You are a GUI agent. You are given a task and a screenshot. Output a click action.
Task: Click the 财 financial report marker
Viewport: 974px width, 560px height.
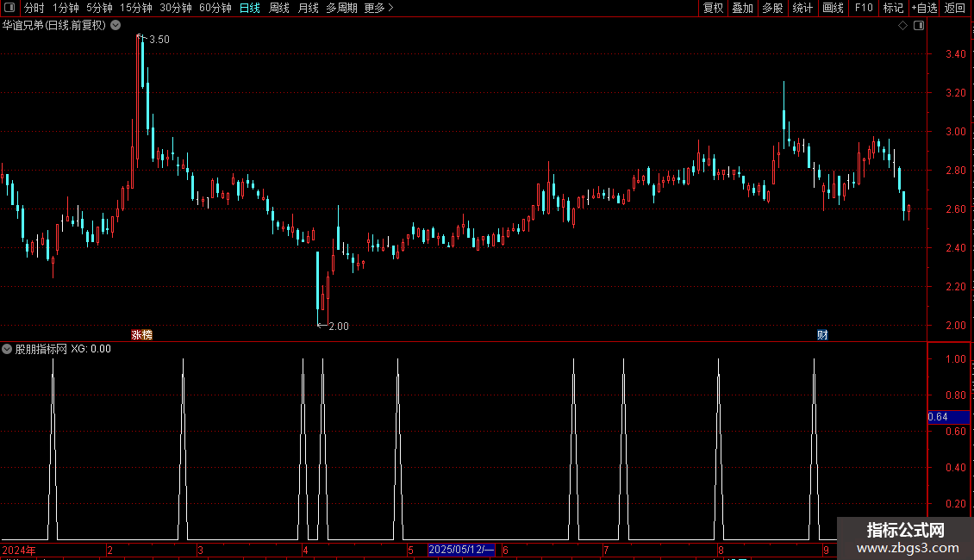coord(822,335)
